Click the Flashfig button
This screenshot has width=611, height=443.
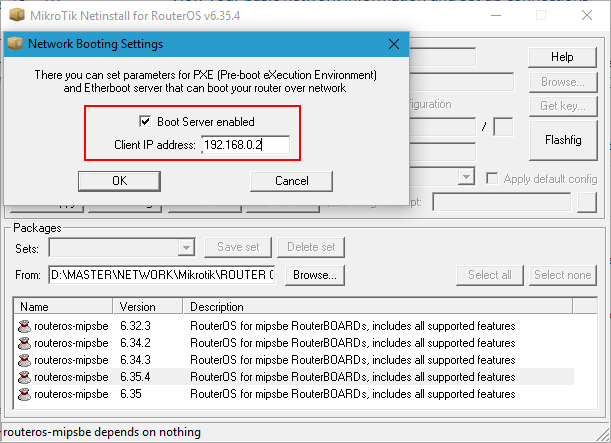[x=563, y=140]
